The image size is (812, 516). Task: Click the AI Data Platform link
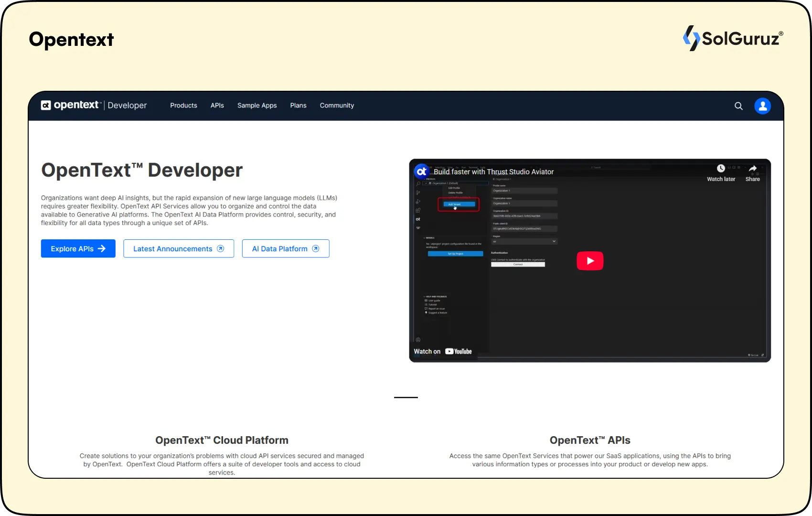coord(285,248)
